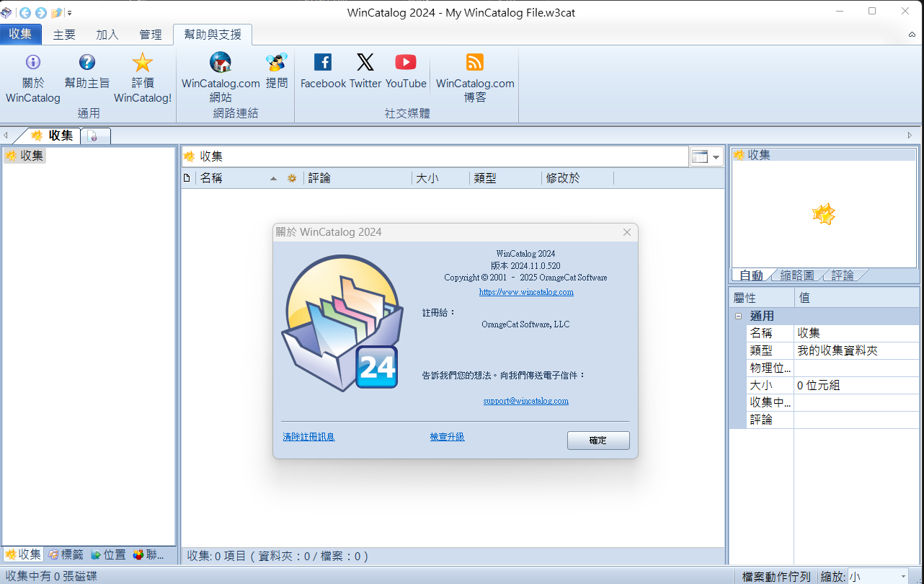Click the WinCatalog app icon in title bar
This screenshot has height=584, width=924.
coord(7,12)
